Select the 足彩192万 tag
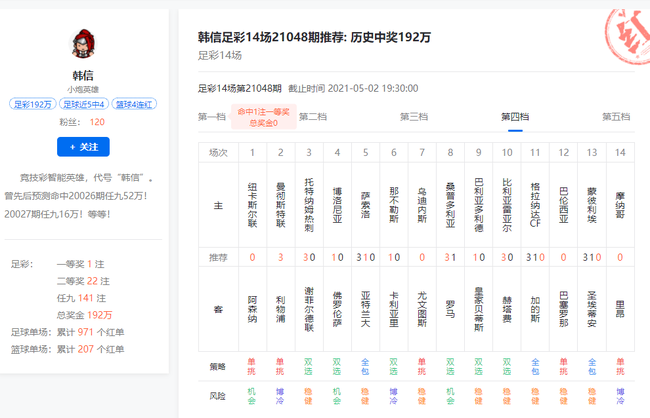The height and width of the screenshot is (418, 650). click(x=33, y=104)
